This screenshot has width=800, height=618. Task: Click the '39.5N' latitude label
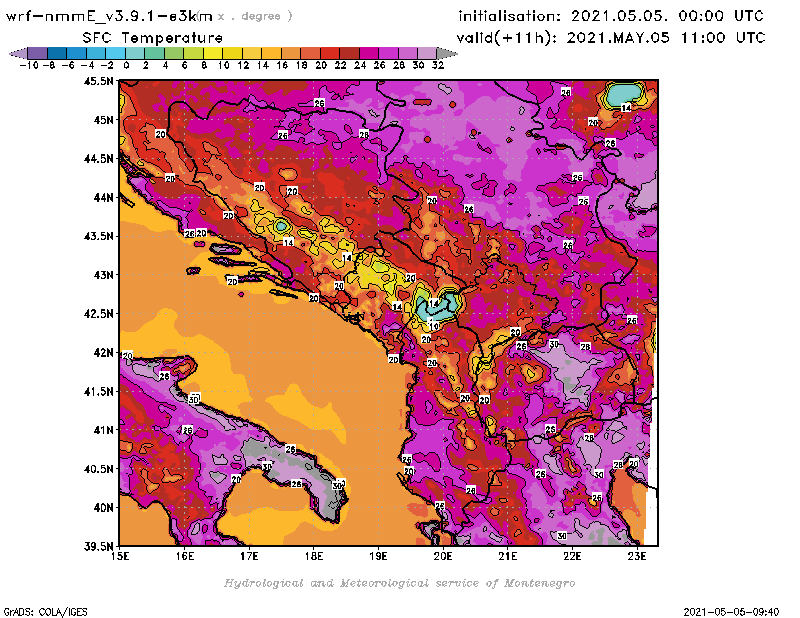coord(98,547)
